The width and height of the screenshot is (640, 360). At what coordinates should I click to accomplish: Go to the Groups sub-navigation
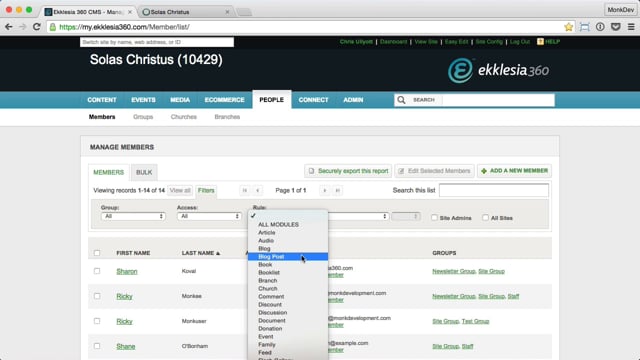(143, 117)
